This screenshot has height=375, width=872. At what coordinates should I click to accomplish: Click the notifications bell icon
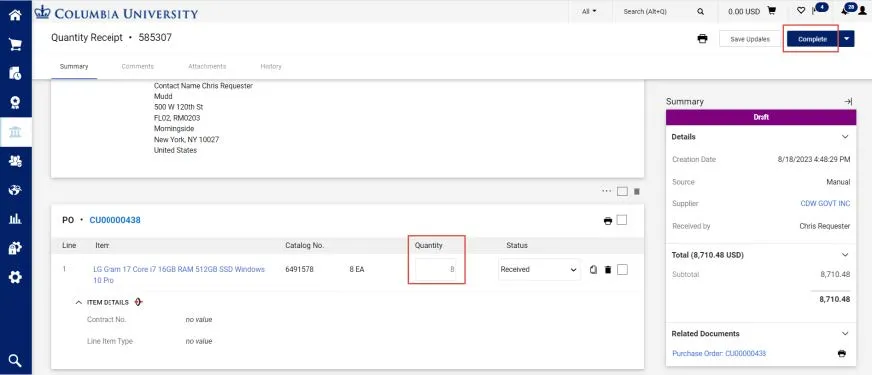click(845, 11)
